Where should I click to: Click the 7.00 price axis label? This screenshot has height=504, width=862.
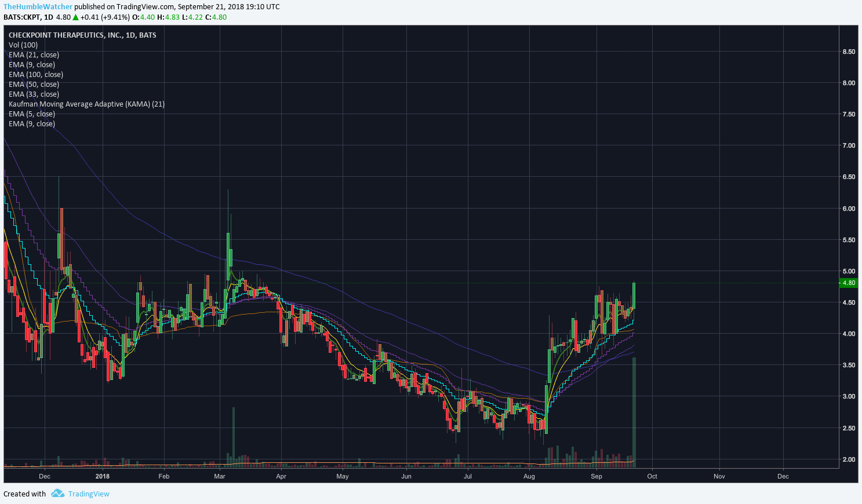[849, 145]
